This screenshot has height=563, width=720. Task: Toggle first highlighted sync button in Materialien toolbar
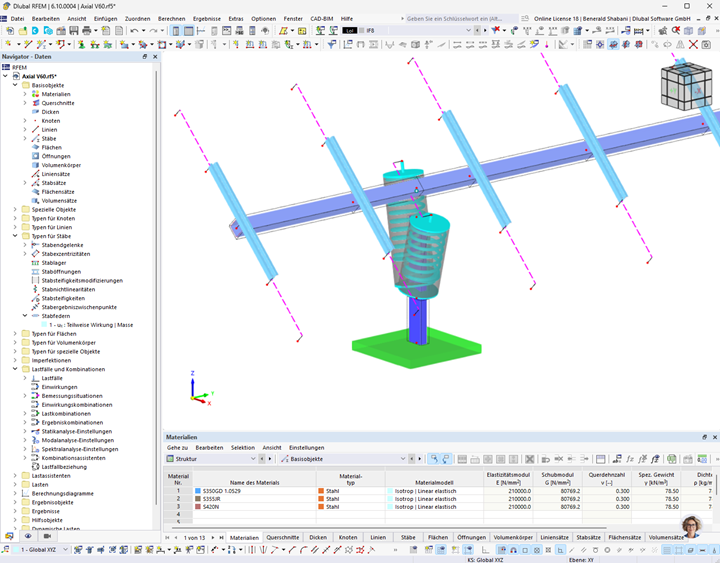433,459
